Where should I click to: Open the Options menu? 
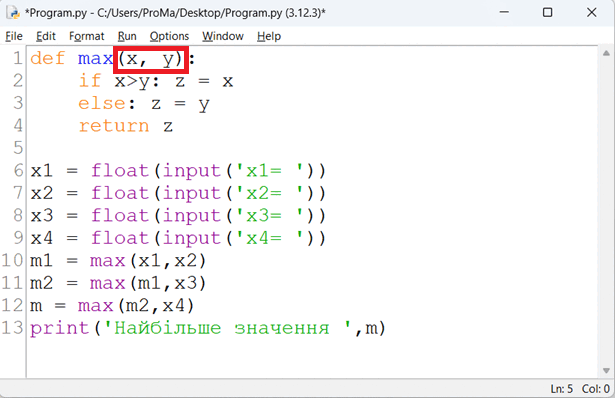pyautogui.click(x=169, y=36)
